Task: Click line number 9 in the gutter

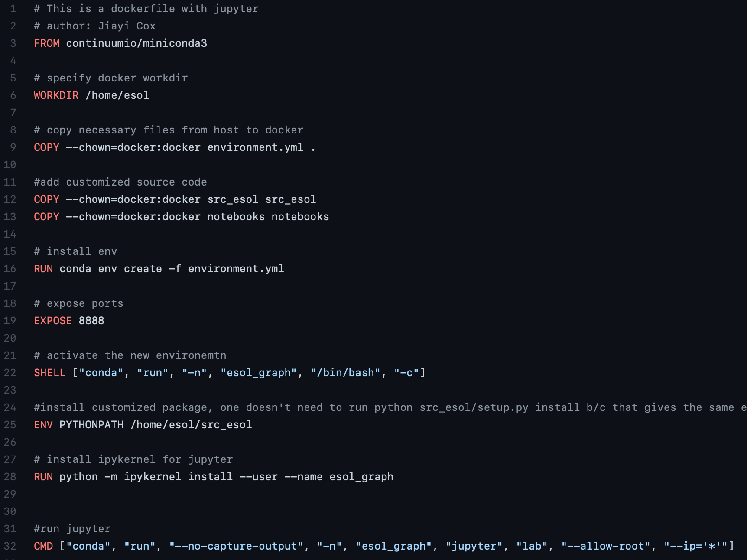Action: [x=13, y=147]
